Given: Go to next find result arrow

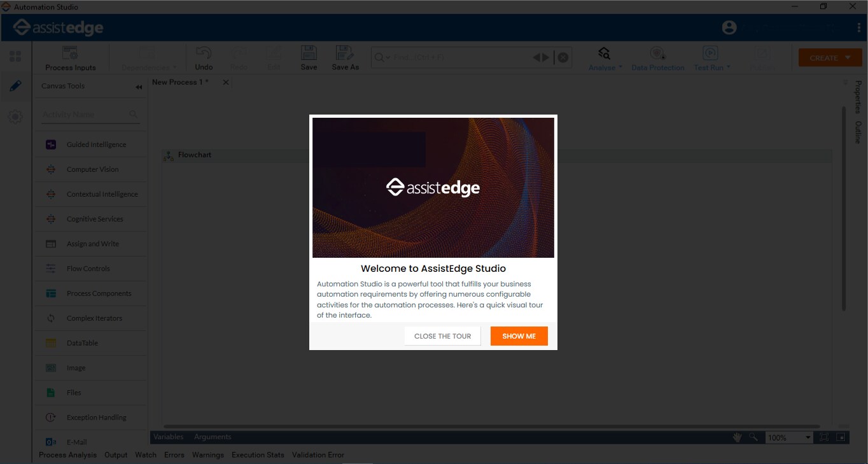Looking at the screenshot, I should [545, 57].
